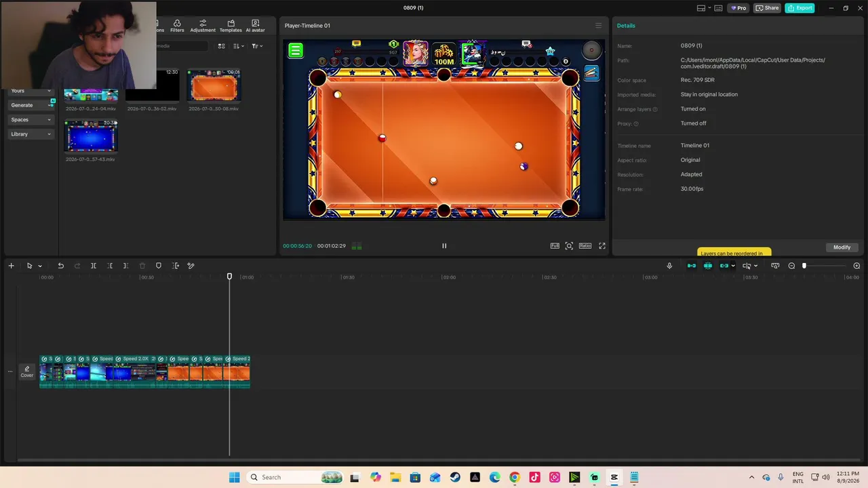
Task: Open the Adjustment panel
Action: pyautogui.click(x=203, y=26)
